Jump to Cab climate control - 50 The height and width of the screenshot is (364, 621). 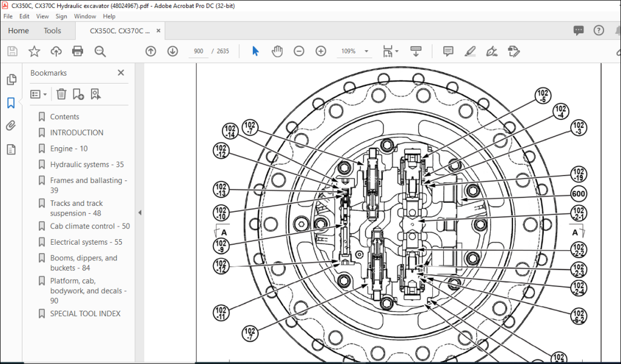pyautogui.click(x=90, y=227)
